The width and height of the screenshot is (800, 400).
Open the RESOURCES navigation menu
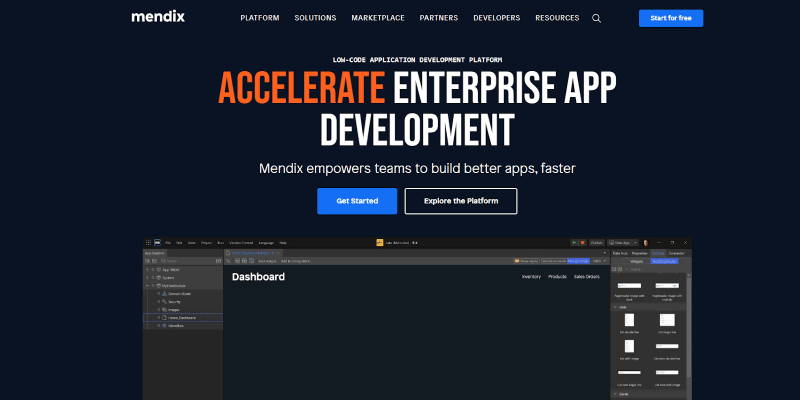pyautogui.click(x=557, y=18)
